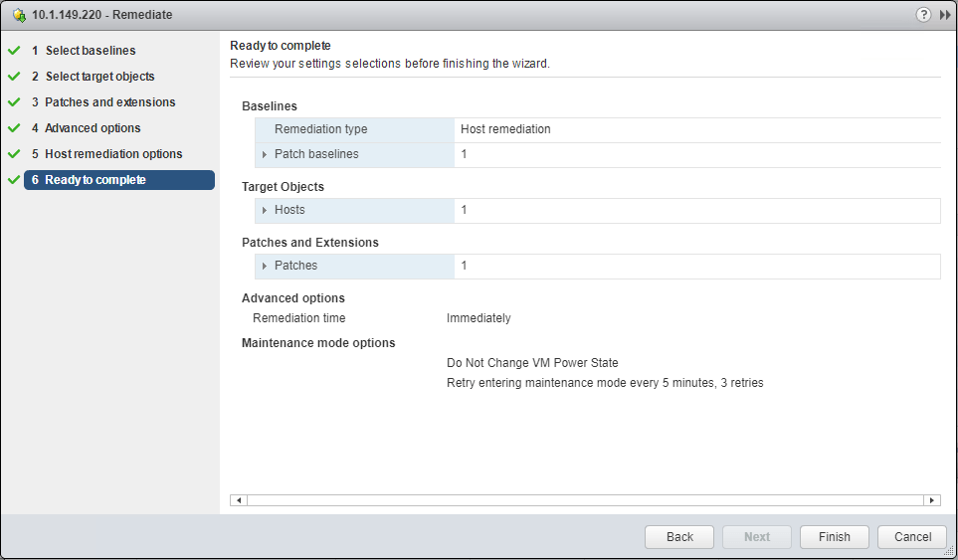
Task: Click the help question mark icon
Action: click(x=924, y=15)
